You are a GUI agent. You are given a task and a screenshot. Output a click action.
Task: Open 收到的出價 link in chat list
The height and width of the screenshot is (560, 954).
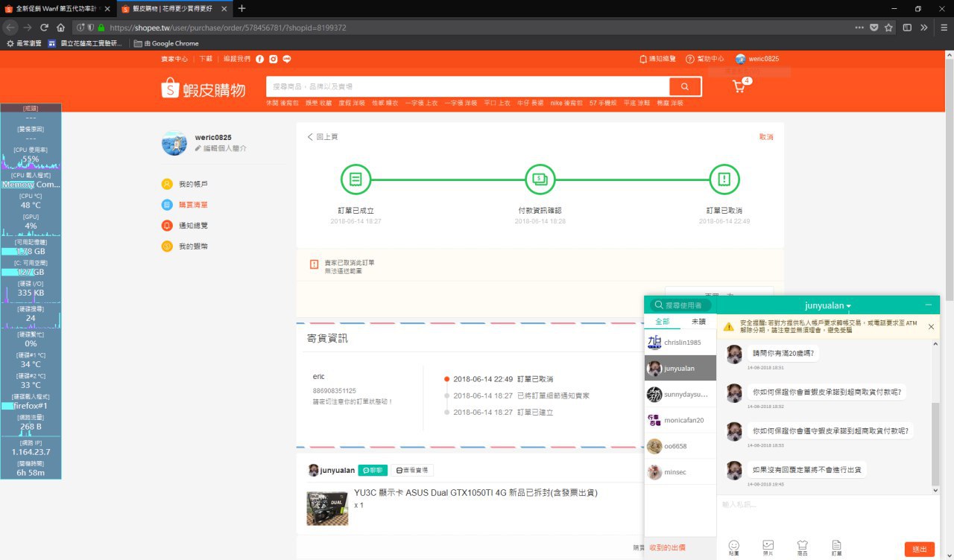click(667, 547)
